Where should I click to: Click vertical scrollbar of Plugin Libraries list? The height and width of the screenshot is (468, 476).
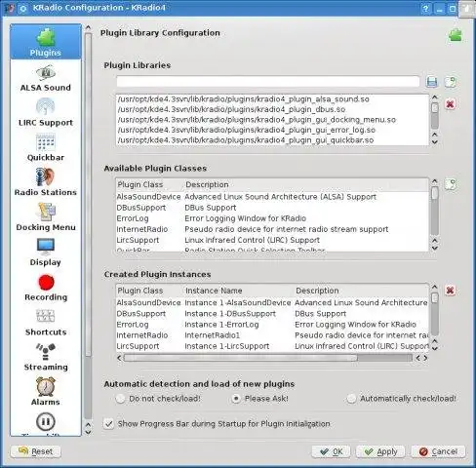click(x=435, y=115)
